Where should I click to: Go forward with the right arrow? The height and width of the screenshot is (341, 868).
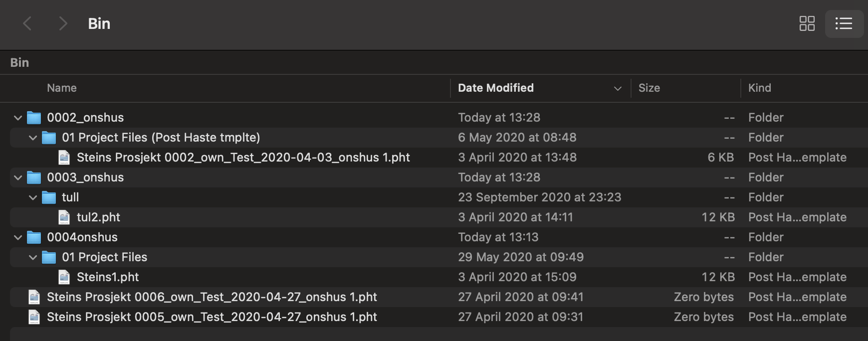tap(62, 23)
